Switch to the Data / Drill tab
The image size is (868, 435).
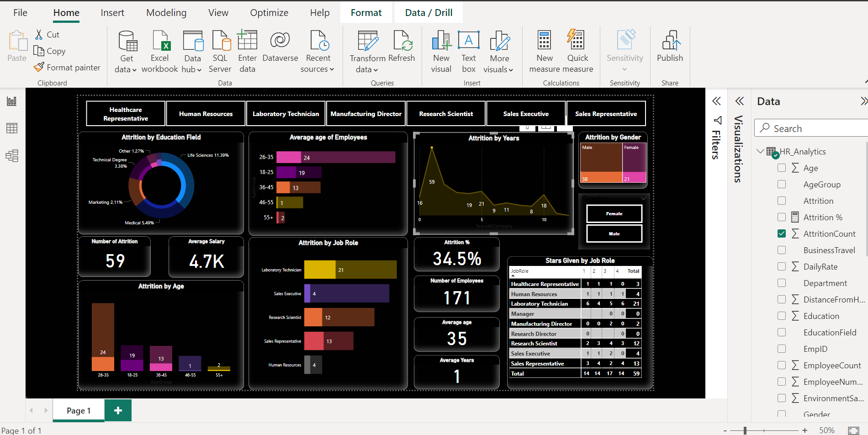pos(428,12)
